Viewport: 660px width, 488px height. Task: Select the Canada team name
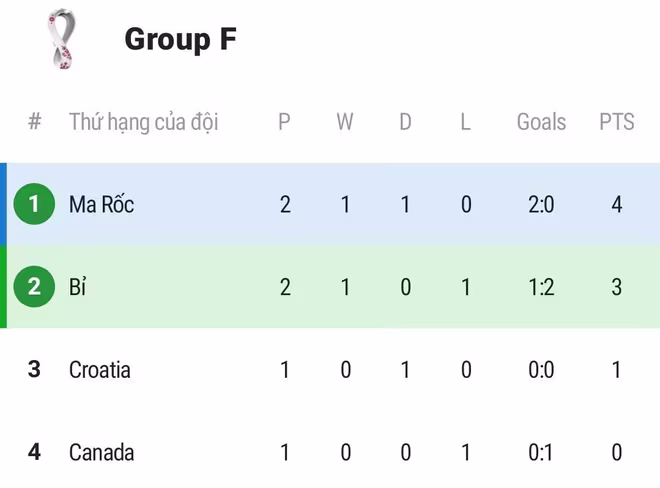101,452
